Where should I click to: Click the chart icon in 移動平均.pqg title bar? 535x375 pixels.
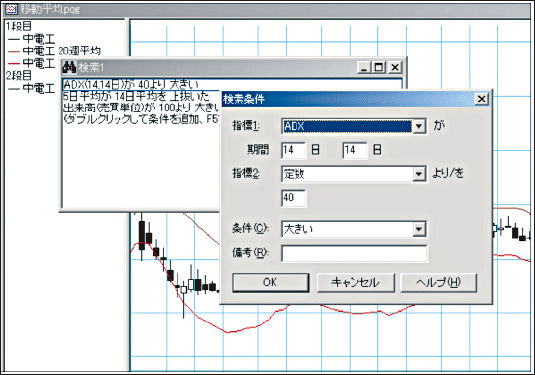coord(12,9)
